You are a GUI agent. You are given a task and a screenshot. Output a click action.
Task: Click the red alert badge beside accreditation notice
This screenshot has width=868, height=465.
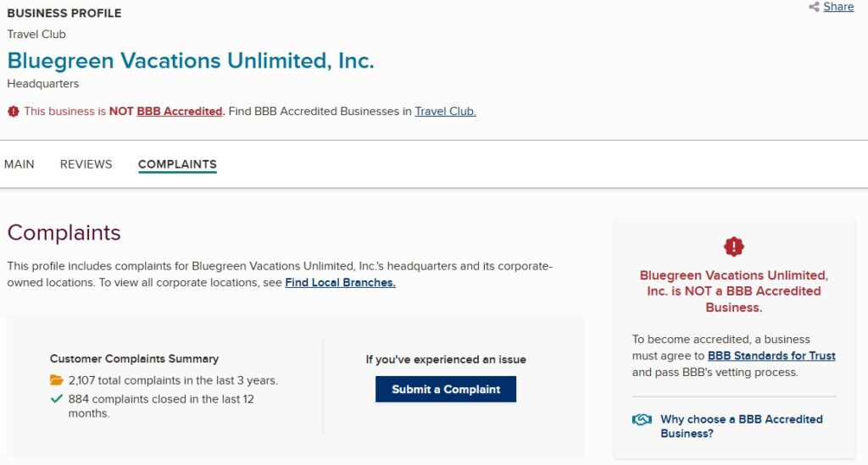coord(13,111)
